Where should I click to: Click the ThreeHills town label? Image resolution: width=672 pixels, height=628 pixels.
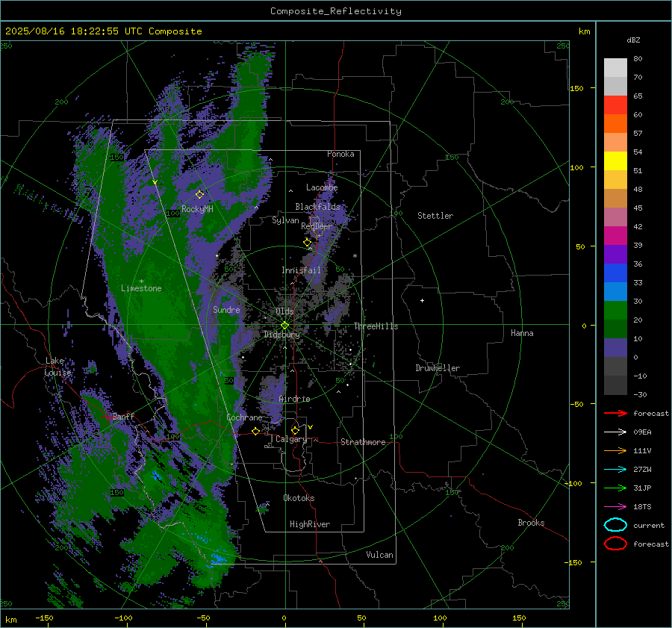pos(376,326)
